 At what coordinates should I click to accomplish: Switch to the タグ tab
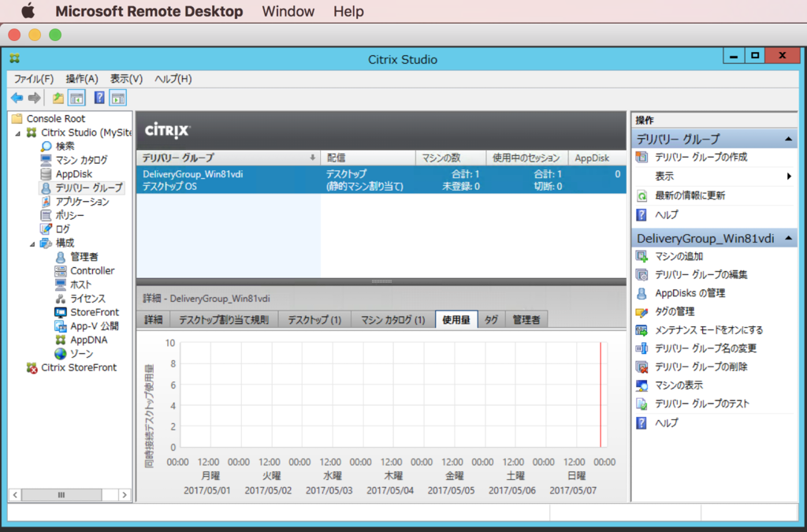[x=492, y=320]
